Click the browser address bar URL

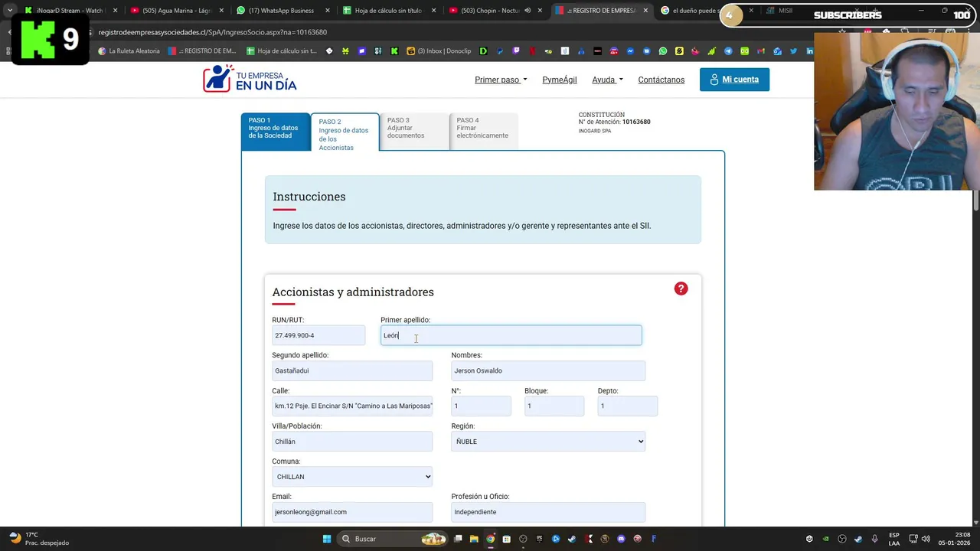click(x=213, y=32)
